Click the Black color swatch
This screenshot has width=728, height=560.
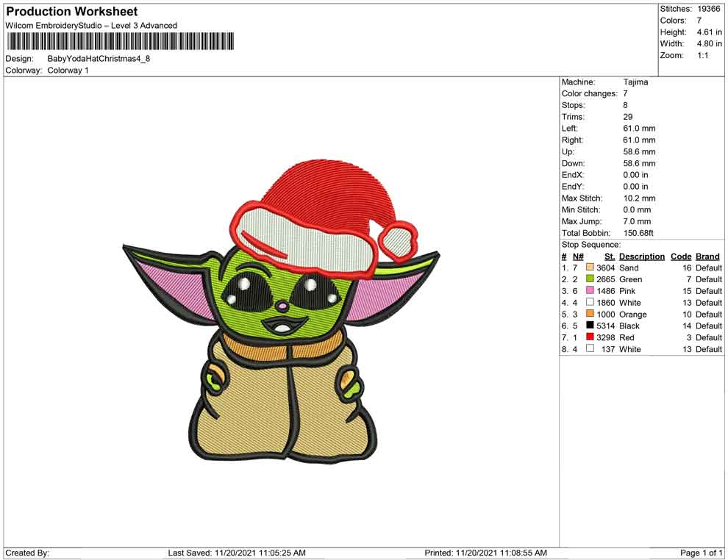click(590, 326)
